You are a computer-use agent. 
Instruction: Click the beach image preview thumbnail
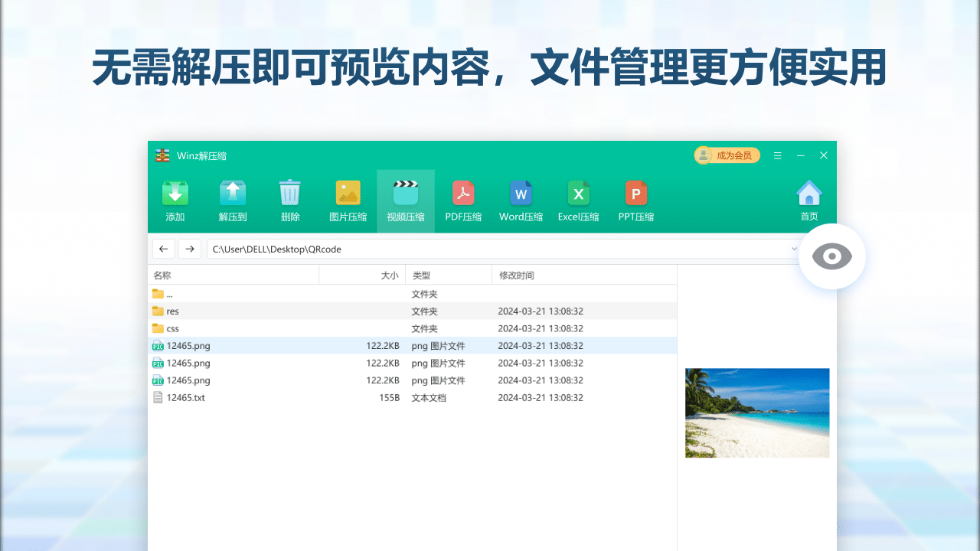tap(756, 412)
